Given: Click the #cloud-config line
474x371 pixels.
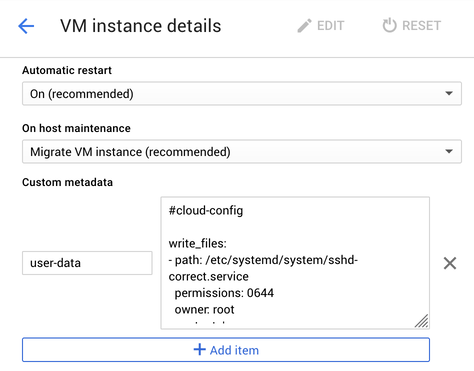Looking at the screenshot, I should click(x=206, y=211).
